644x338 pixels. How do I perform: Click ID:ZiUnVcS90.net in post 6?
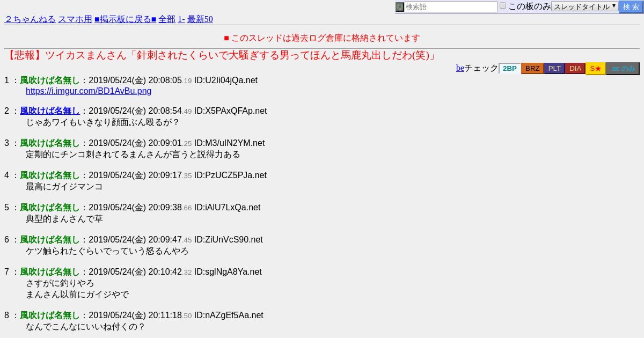click(x=229, y=240)
